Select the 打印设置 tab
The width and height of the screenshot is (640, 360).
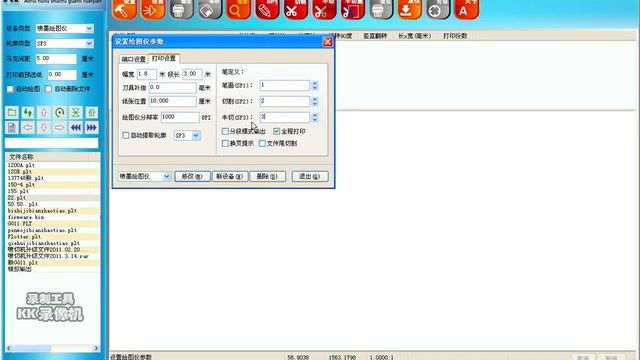pyautogui.click(x=164, y=58)
